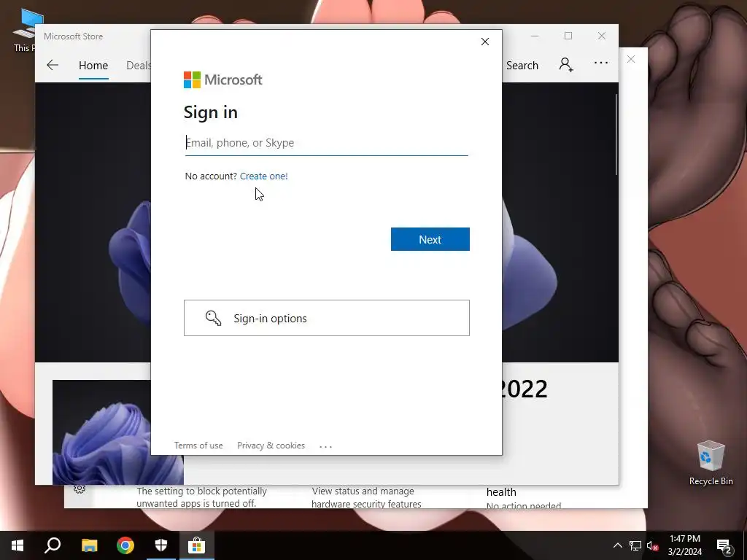Click the add account person icon in Store

coord(566,65)
